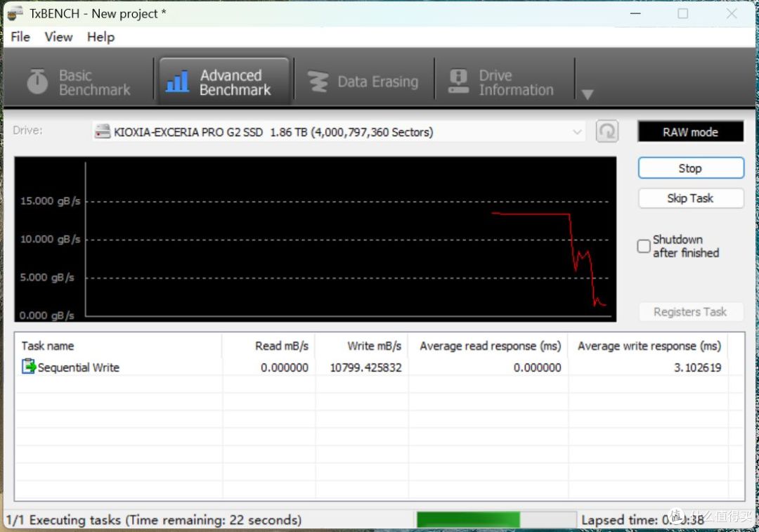Image resolution: width=759 pixels, height=532 pixels.
Task: Open the View menu
Action: click(x=58, y=37)
